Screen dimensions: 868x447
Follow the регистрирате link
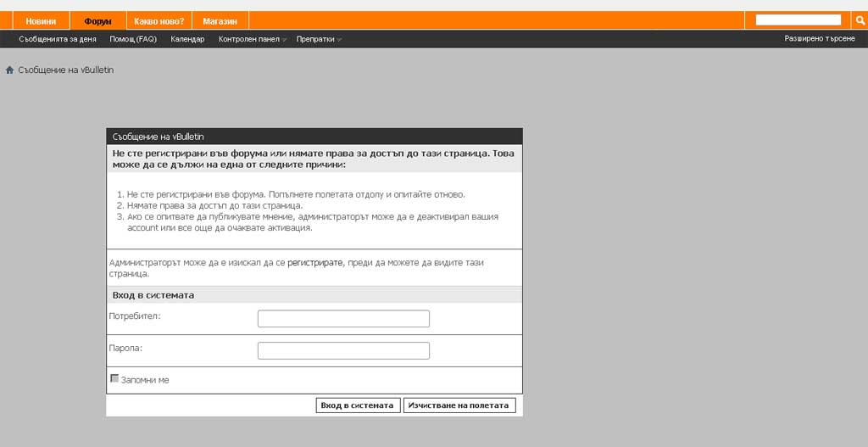pos(315,263)
